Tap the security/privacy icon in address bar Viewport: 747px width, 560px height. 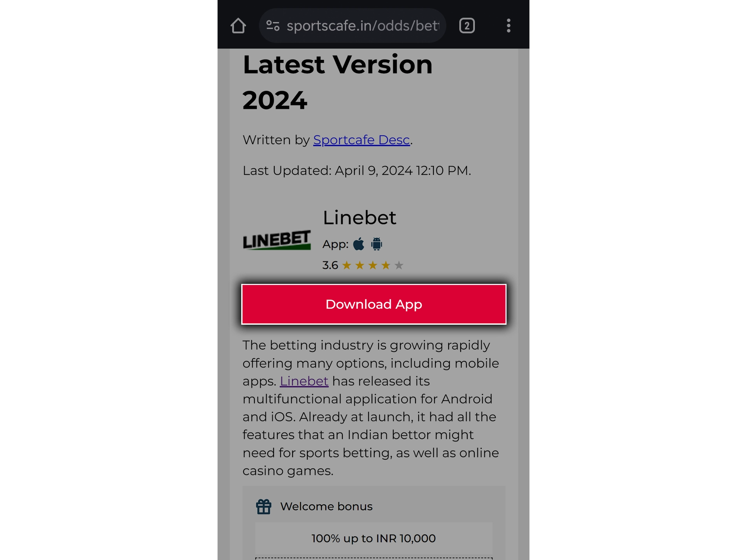coord(272,25)
